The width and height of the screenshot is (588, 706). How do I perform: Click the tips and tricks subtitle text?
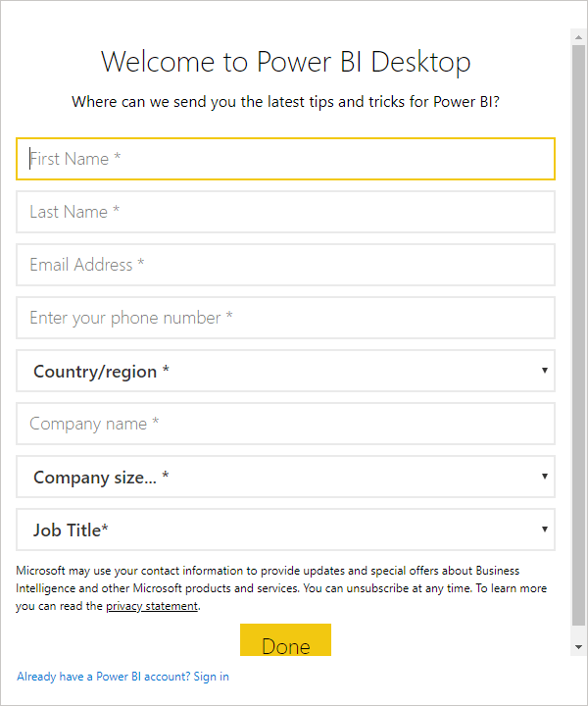tap(285, 102)
